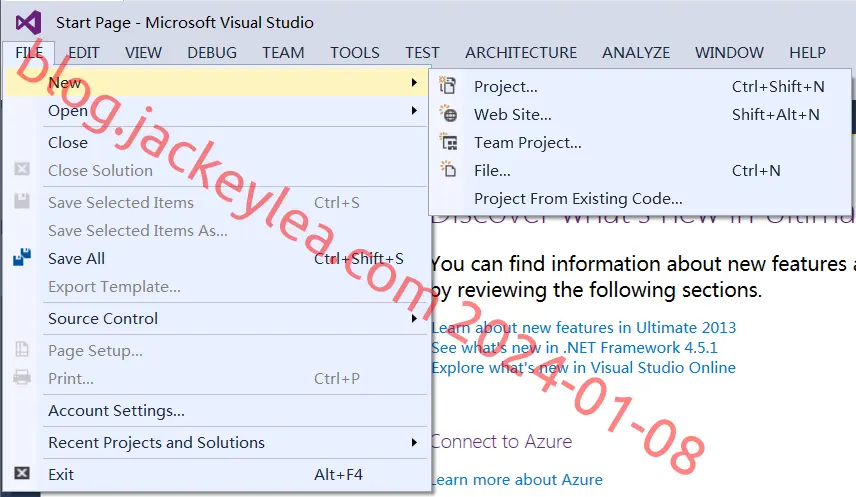Click the New Web Site globe icon
Image resolution: width=856 pixels, height=497 pixels.
(x=448, y=114)
